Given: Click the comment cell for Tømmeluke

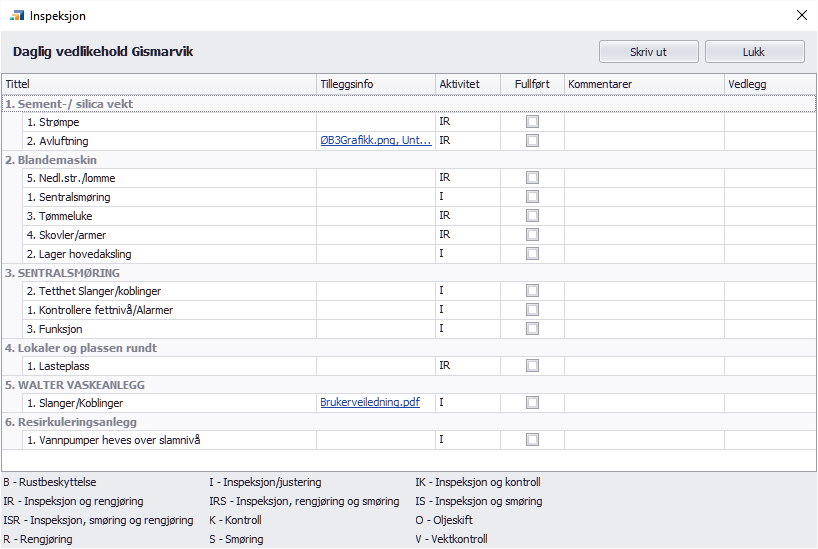Looking at the screenshot, I should [x=643, y=216].
